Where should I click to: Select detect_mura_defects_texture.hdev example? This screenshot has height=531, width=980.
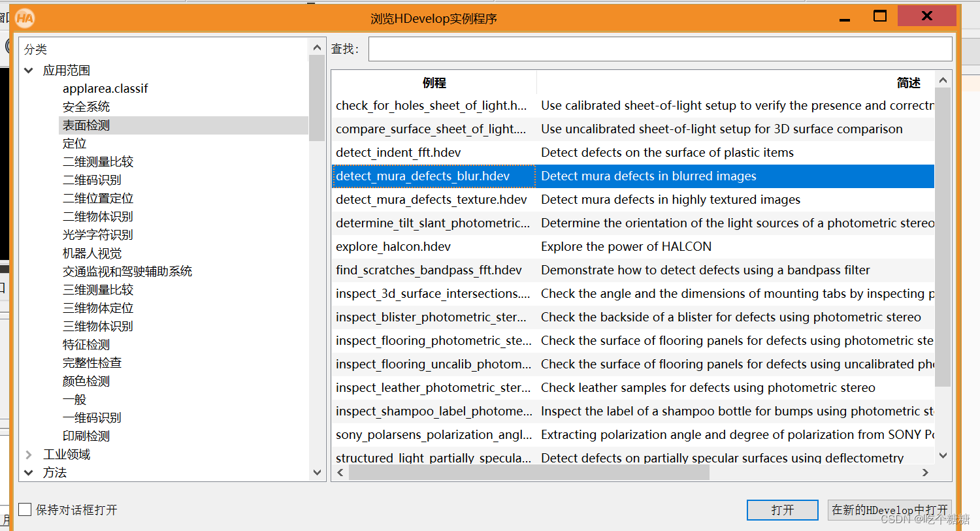tap(431, 200)
